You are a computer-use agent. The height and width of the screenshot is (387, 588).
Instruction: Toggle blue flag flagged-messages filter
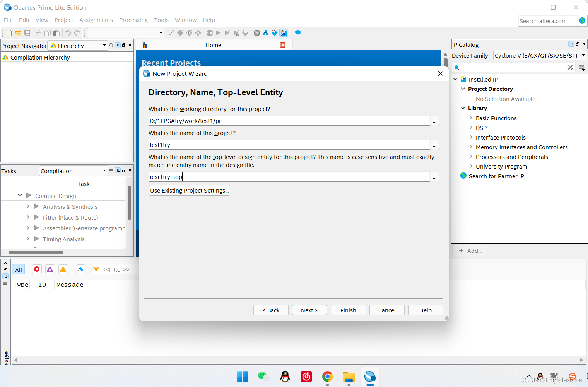click(80, 269)
